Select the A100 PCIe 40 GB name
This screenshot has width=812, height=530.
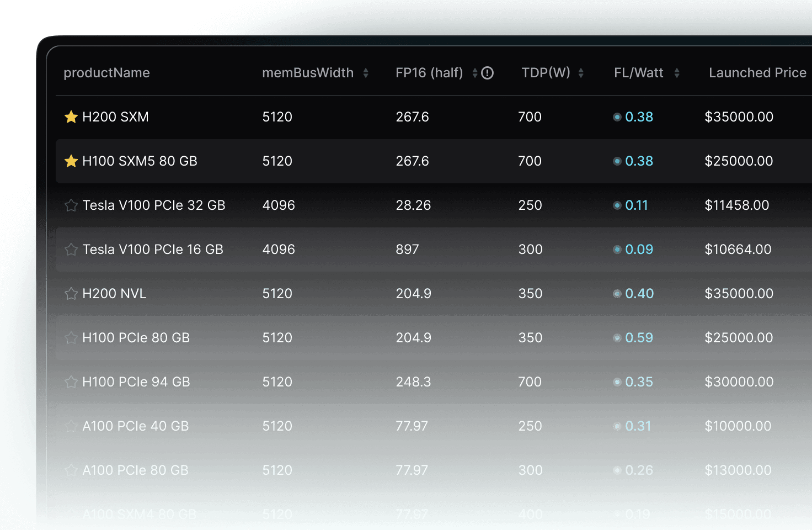pos(136,426)
